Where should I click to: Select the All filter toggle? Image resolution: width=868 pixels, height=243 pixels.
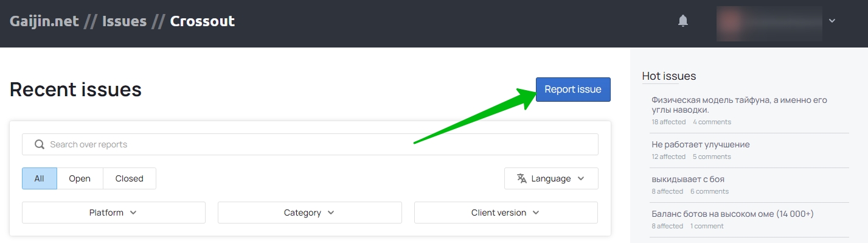click(40, 178)
